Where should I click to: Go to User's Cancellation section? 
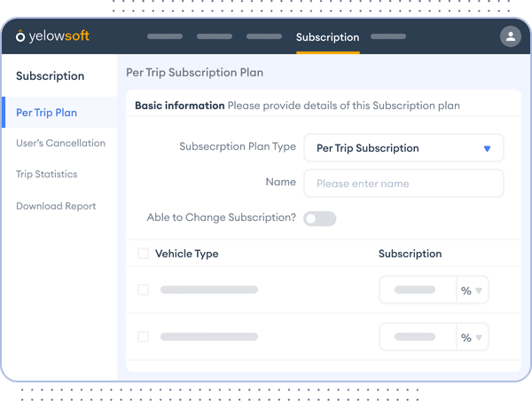pos(60,143)
